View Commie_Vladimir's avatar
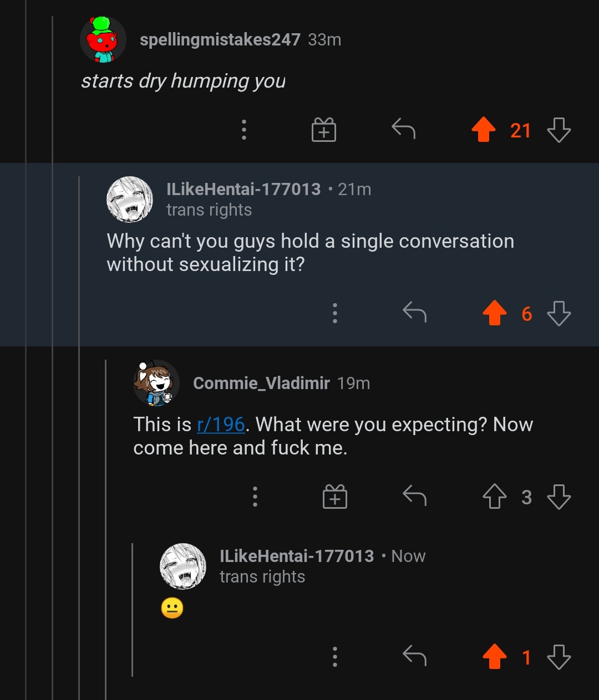The image size is (599, 700). click(156, 383)
